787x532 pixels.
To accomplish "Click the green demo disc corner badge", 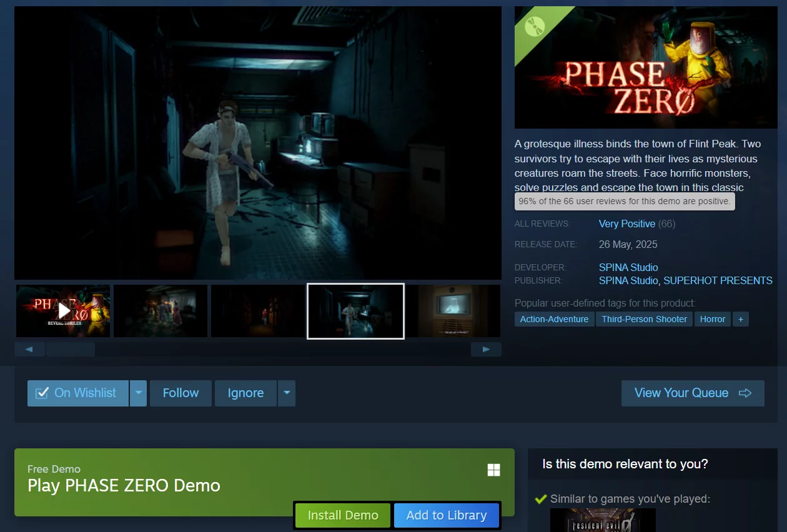I will tap(534, 26).
